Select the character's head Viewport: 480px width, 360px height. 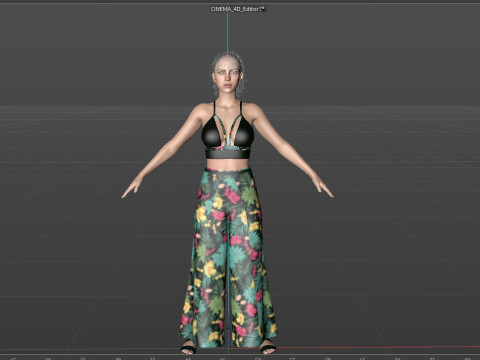click(228, 73)
